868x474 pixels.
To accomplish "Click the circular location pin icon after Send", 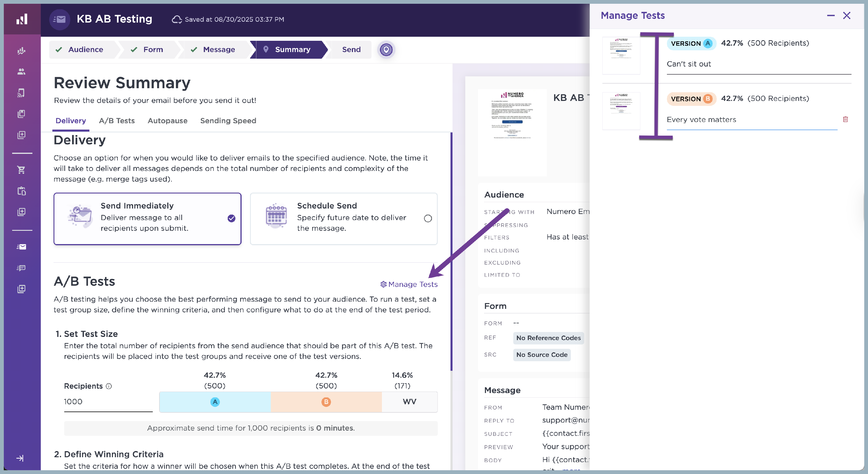I will [386, 50].
